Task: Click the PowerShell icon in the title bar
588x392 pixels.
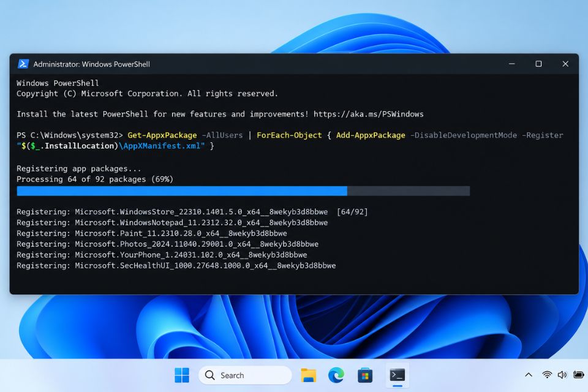Action: [23, 64]
